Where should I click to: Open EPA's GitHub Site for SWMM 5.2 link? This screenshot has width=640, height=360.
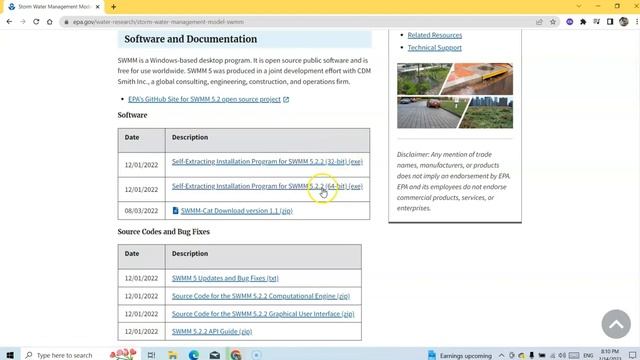[204, 99]
